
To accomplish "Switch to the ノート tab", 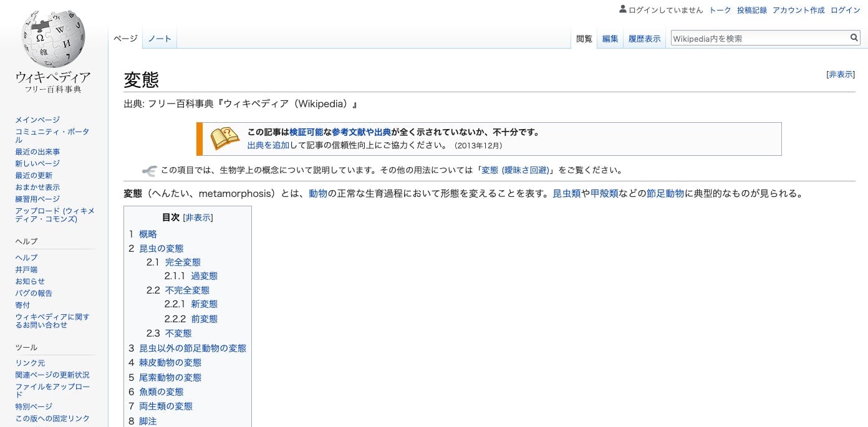I will [x=160, y=38].
